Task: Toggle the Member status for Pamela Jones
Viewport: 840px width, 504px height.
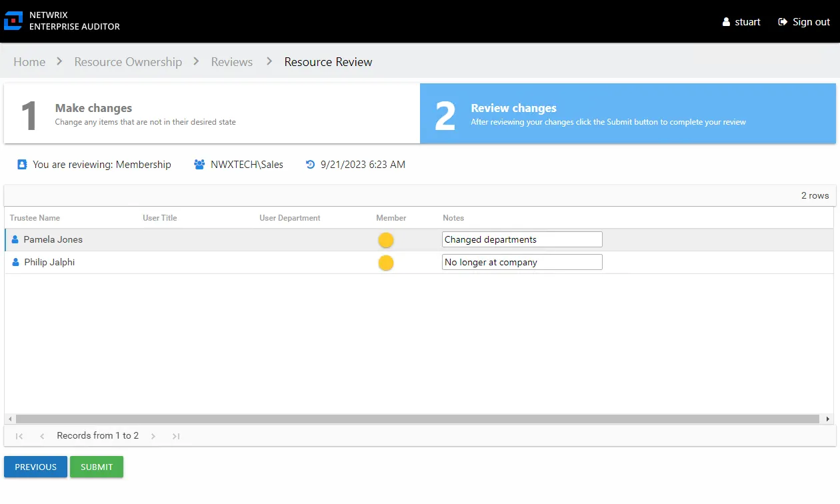Action: pos(386,240)
